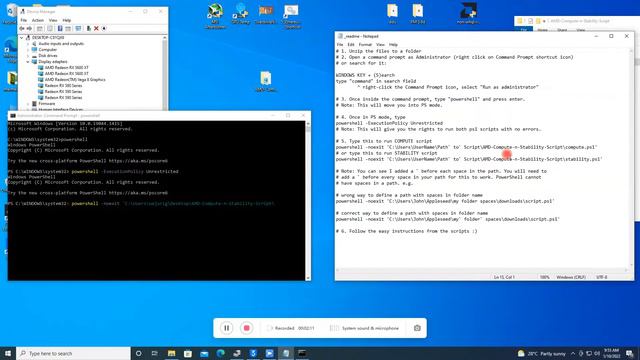Collapse the DESKTOP root node in Device Manager

22,38
